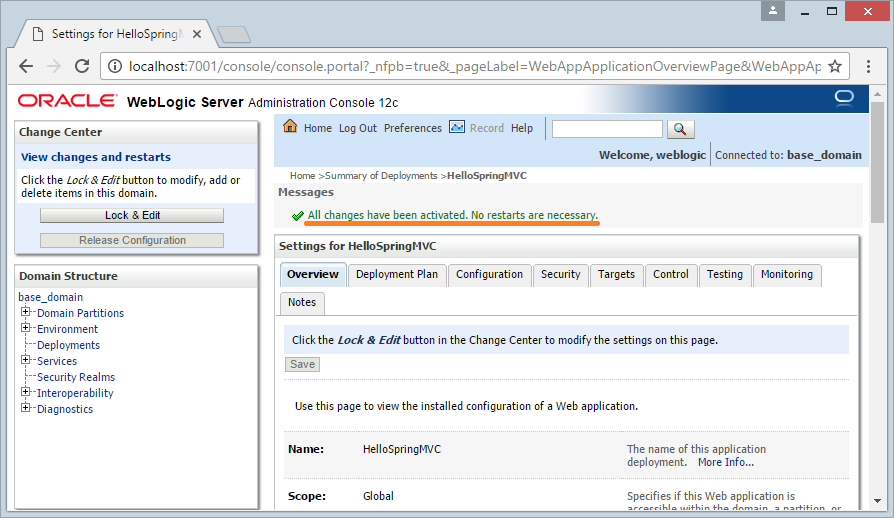894x518 pixels.
Task: Switch to the Control tab
Action: 670,275
